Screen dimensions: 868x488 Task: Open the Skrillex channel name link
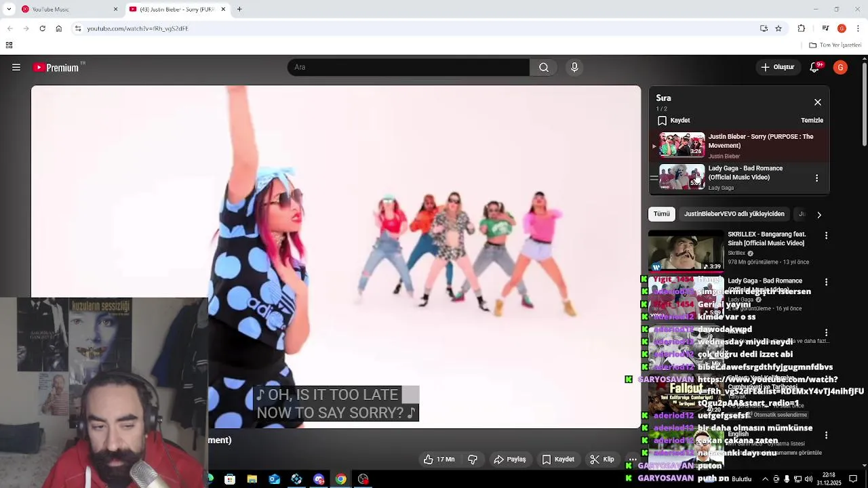click(x=737, y=253)
